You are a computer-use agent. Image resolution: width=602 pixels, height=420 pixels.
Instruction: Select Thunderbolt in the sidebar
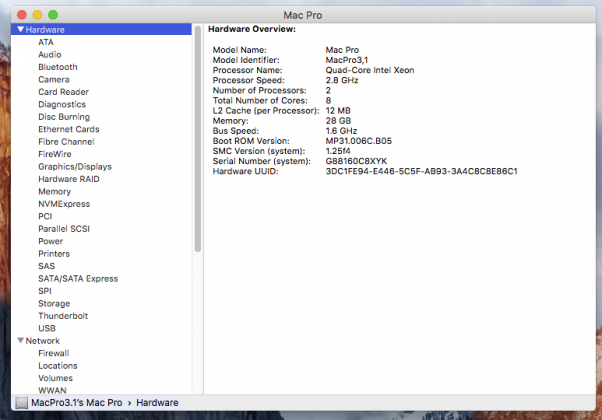[63, 316]
